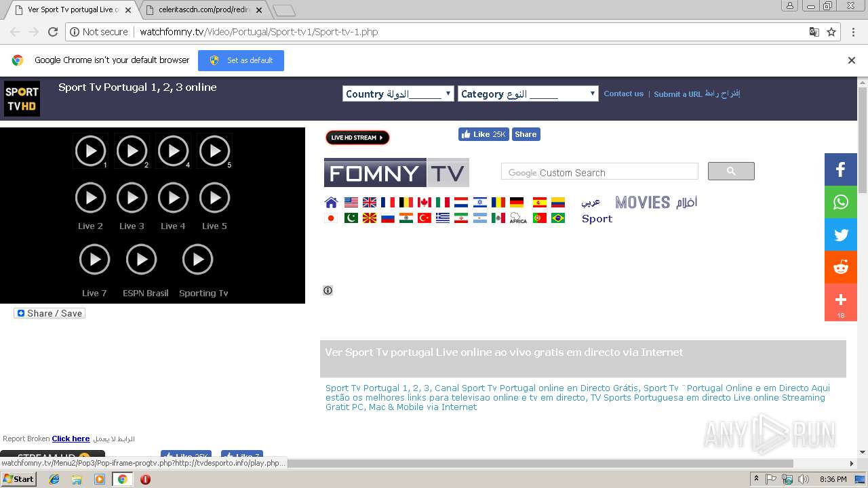Set Chrome as default browser
Screen dimensions: 868x488
click(241, 60)
